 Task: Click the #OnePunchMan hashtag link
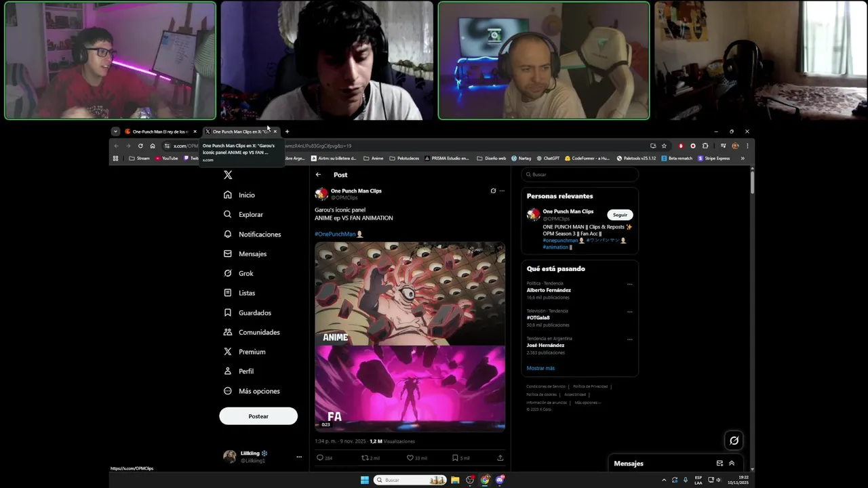[x=335, y=234]
